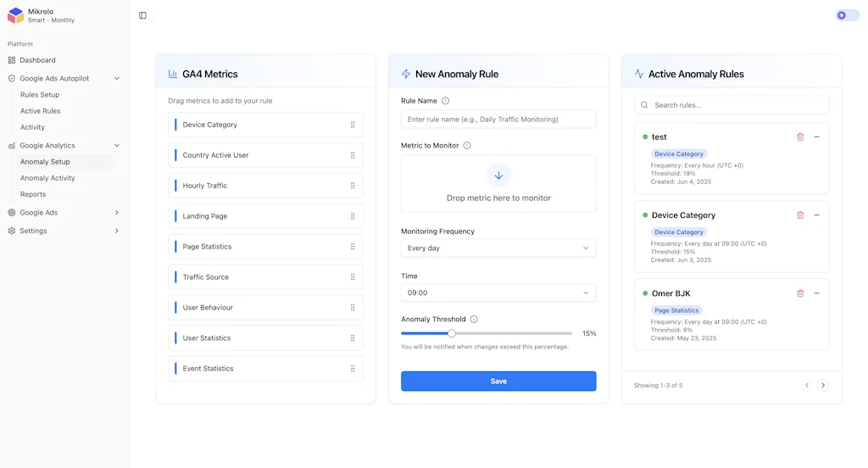
Task: Click trash icon for Omer BJK rule
Action: point(800,293)
